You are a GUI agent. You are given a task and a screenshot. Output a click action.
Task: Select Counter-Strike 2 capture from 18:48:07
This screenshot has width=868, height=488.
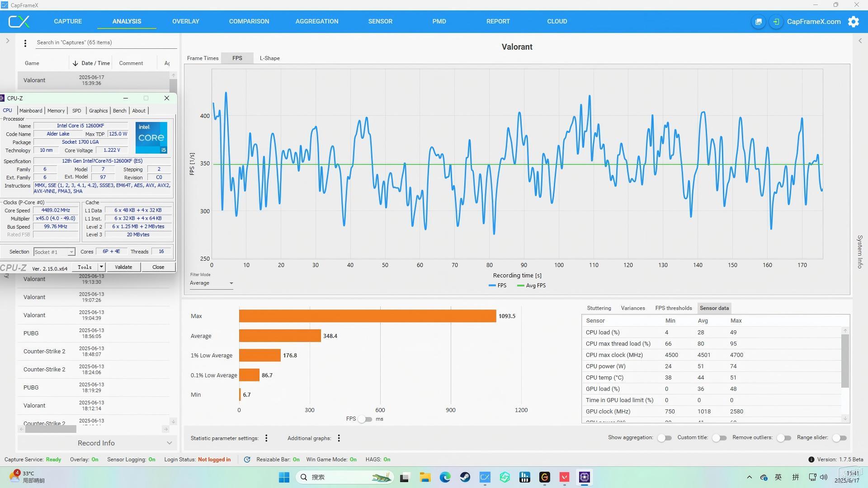pyautogui.click(x=94, y=352)
